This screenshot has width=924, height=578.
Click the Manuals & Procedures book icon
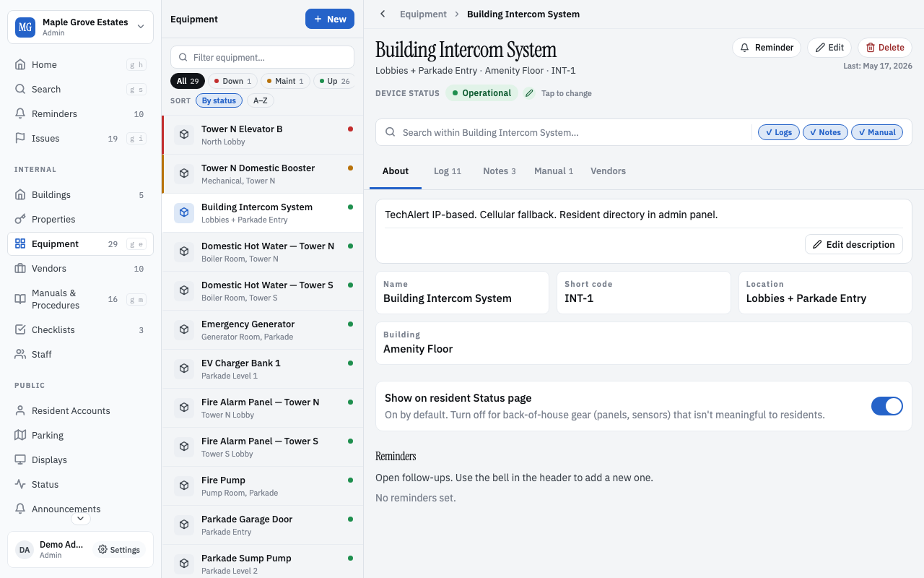[20, 299]
